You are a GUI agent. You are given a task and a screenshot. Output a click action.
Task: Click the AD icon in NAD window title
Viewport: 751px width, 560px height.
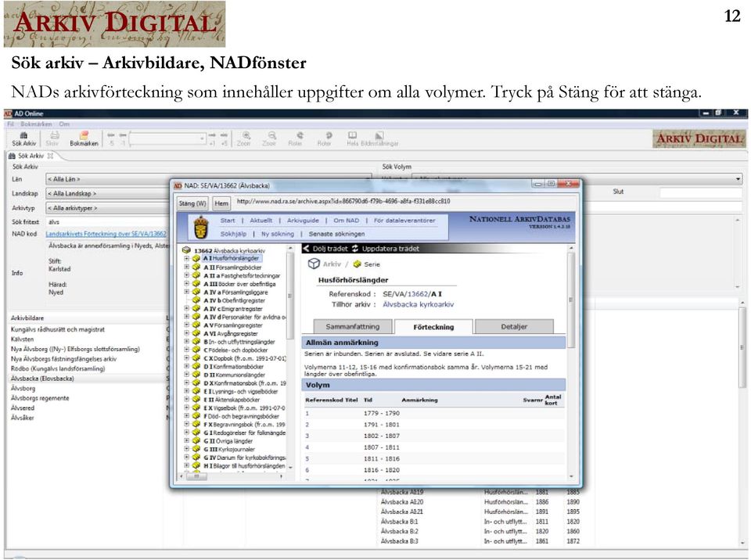178,185
